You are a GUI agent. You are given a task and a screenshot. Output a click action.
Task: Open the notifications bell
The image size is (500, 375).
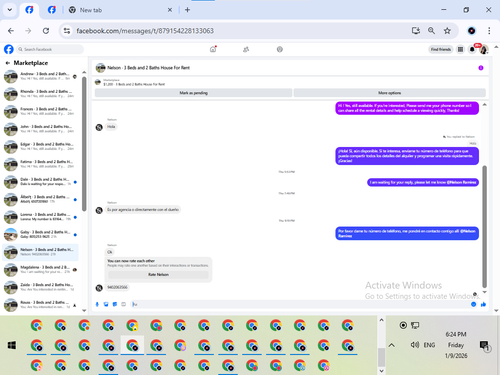pos(472,49)
